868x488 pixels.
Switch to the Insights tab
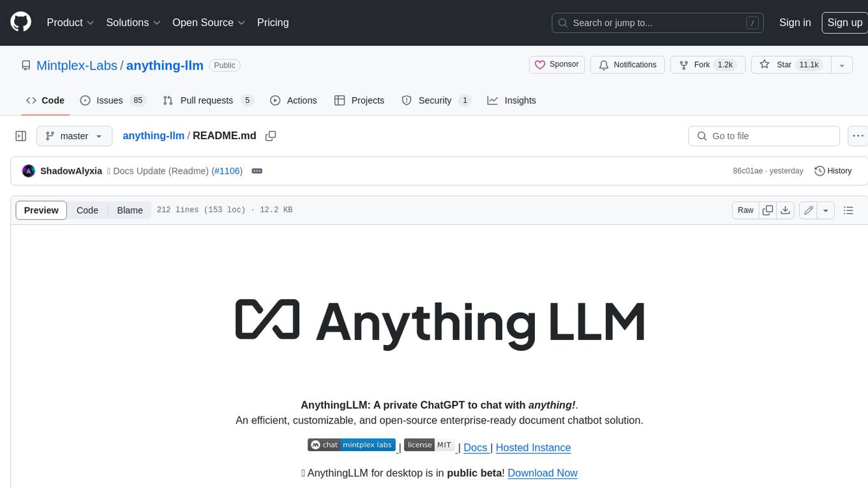coord(512,100)
